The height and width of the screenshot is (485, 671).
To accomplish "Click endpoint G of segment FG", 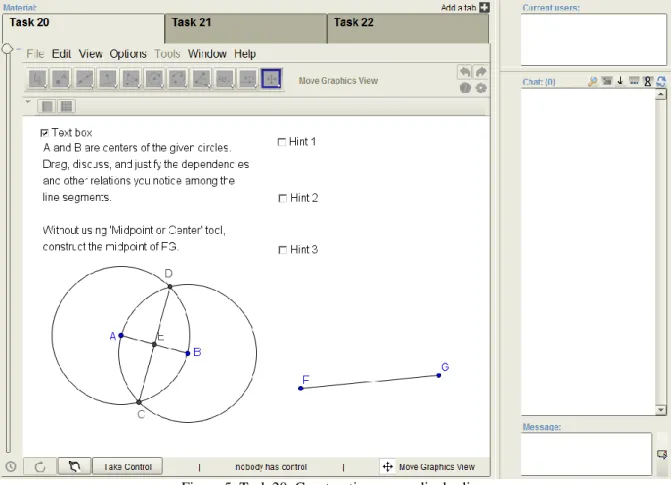I will [x=439, y=375].
